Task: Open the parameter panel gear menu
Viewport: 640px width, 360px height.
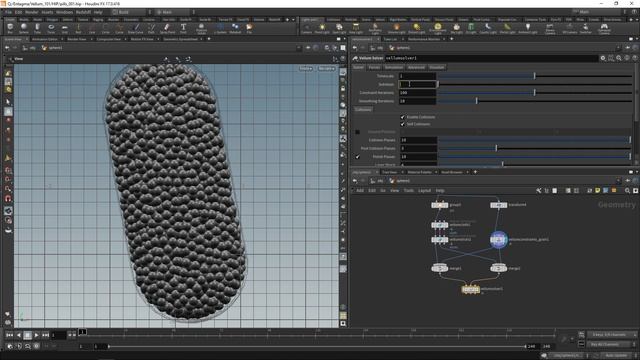Action: (603, 58)
